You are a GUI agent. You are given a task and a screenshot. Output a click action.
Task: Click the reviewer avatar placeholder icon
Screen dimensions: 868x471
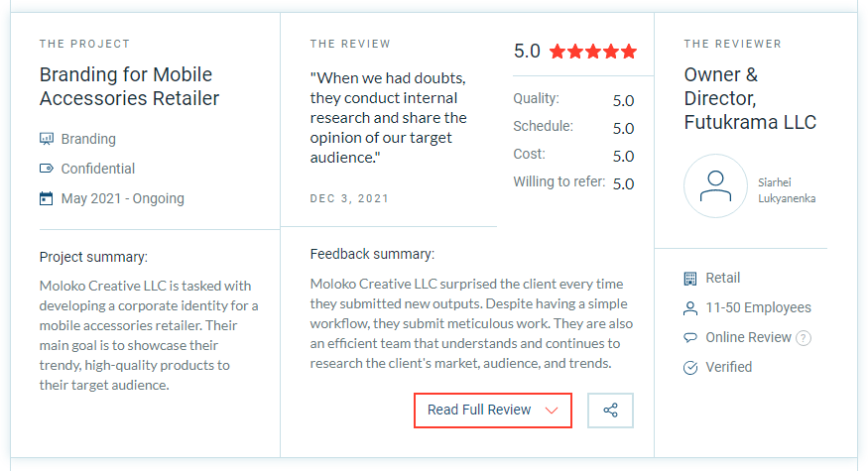point(715,185)
